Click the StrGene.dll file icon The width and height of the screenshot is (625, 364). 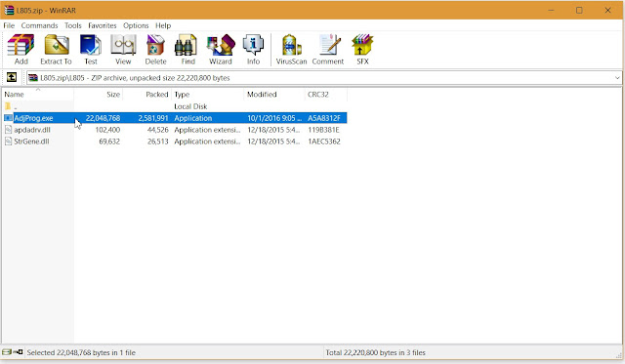[8, 141]
